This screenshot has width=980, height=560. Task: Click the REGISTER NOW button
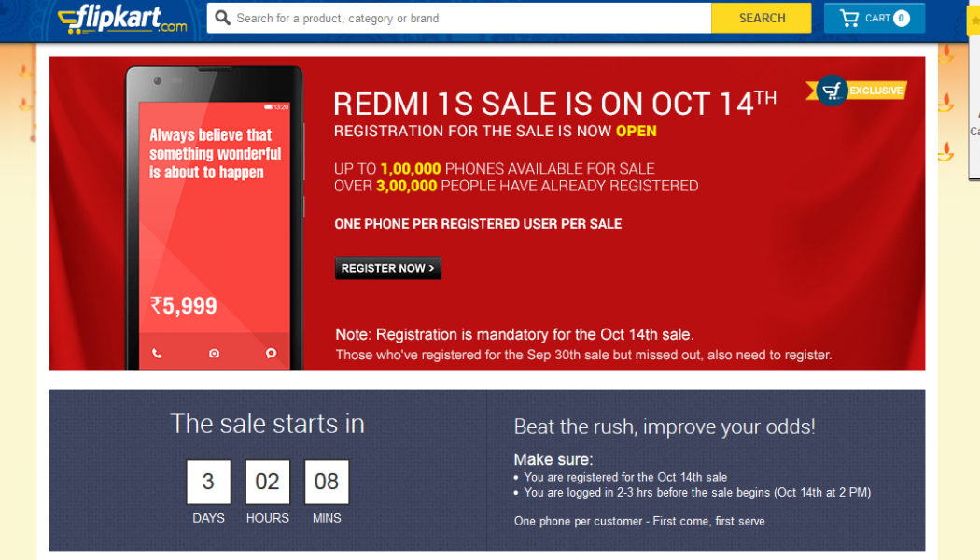(x=387, y=269)
